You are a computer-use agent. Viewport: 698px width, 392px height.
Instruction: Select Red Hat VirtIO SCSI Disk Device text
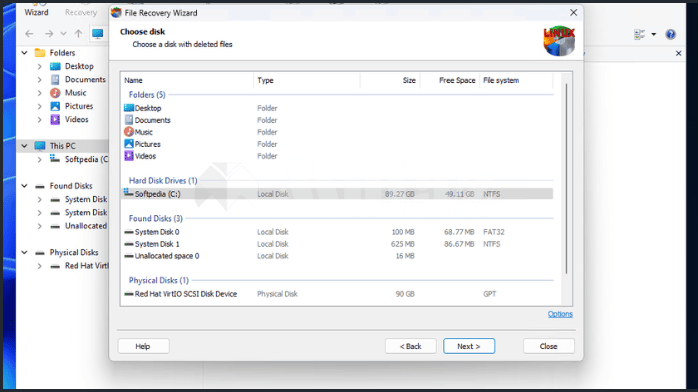[x=186, y=294]
